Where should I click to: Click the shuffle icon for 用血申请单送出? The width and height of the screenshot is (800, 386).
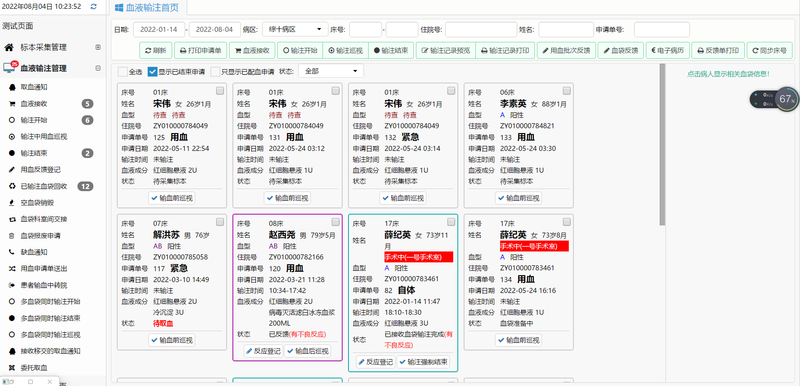coord(12,268)
